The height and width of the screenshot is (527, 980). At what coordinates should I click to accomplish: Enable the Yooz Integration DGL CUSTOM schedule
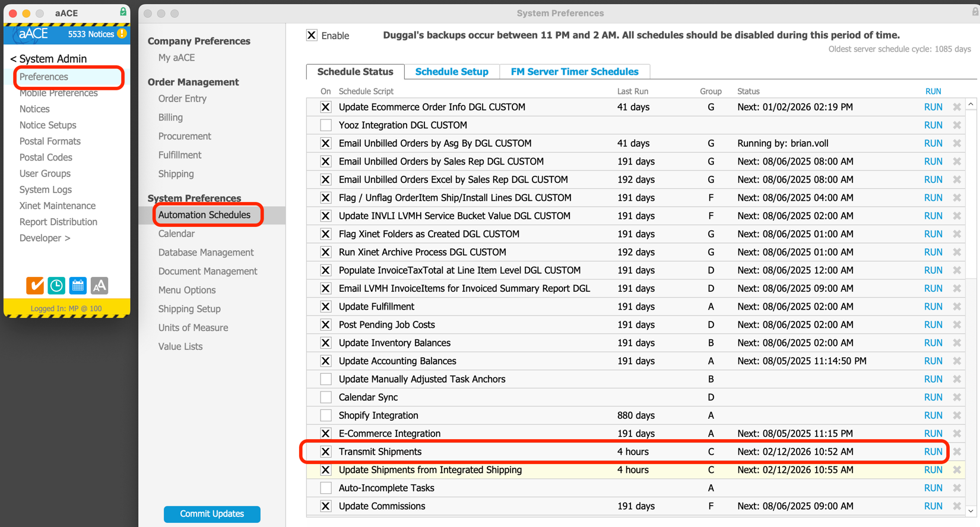(x=326, y=125)
